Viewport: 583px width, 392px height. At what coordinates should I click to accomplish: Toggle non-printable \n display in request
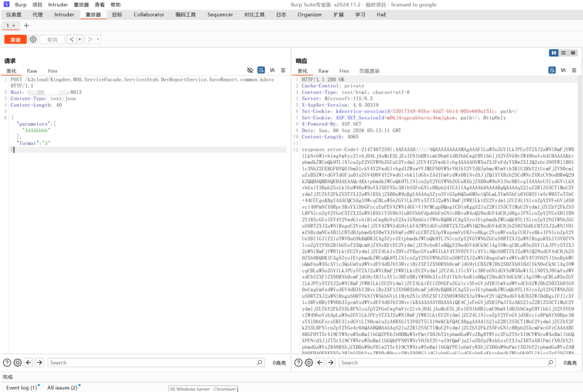point(272,70)
